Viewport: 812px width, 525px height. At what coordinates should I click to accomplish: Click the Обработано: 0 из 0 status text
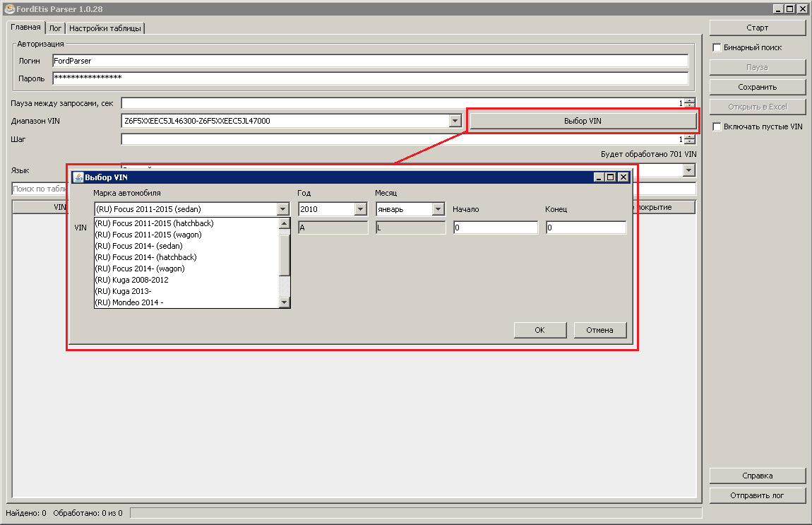click(88, 513)
